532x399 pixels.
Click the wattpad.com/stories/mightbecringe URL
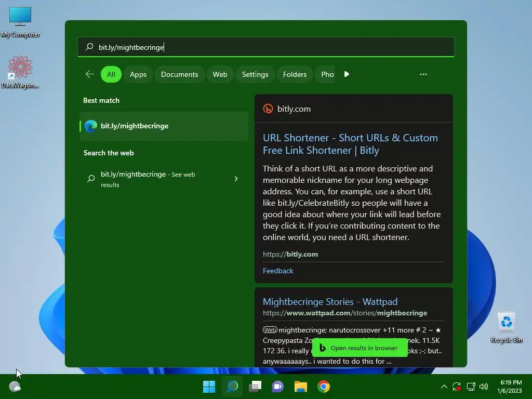coord(345,313)
